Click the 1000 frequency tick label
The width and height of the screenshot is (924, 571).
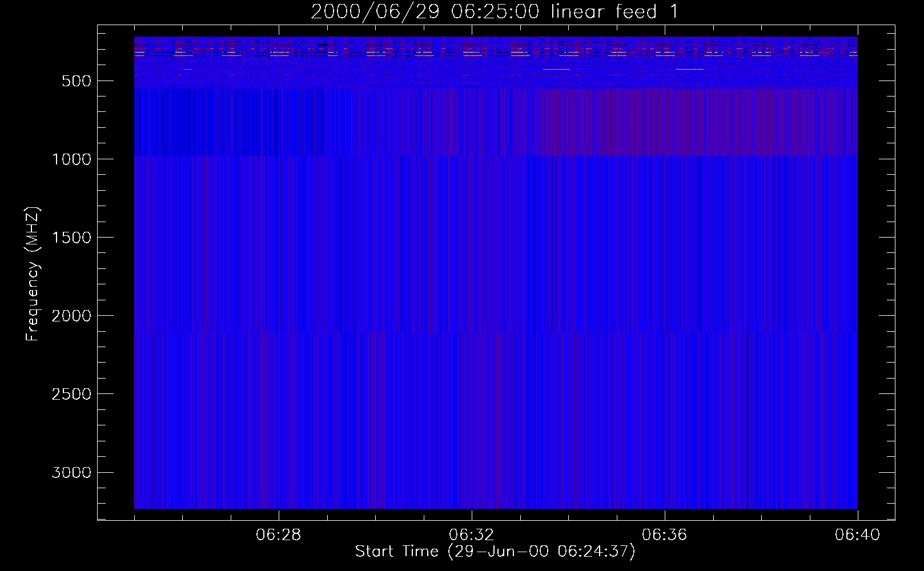(71, 159)
